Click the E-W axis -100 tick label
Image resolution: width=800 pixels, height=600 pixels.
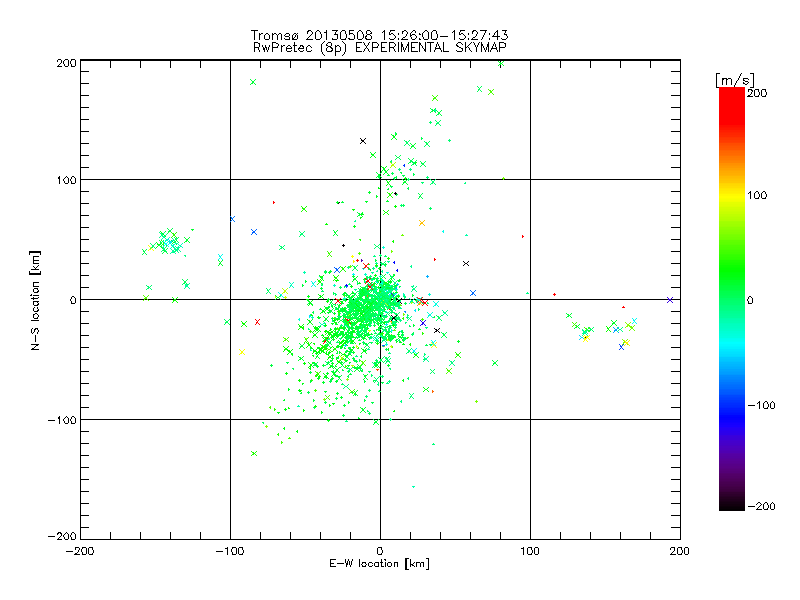click(x=230, y=552)
